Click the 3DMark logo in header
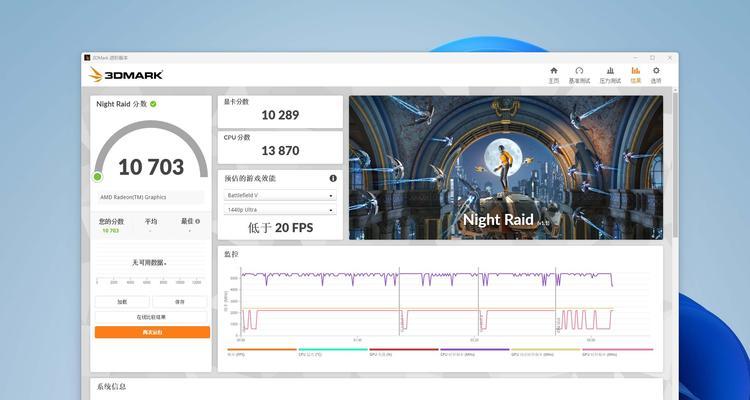The height and width of the screenshot is (400, 750). (x=126, y=75)
